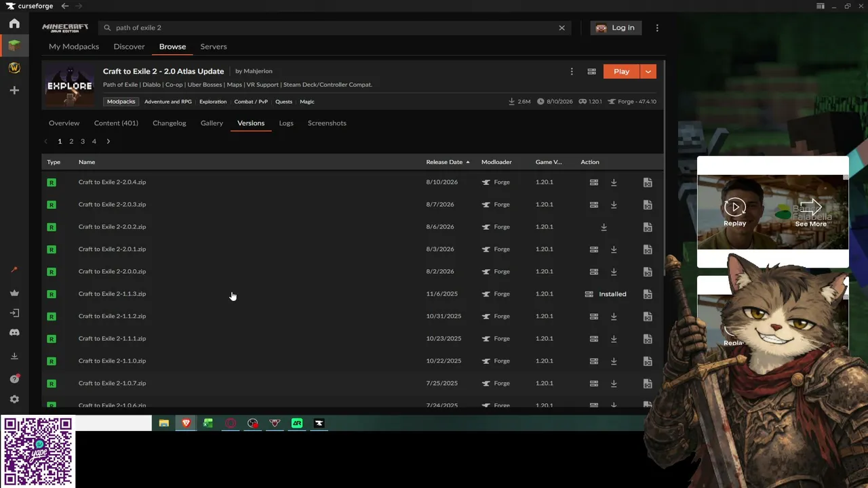Open the Overview tab
This screenshot has width=868, height=488.
click(x=64, y=123)
